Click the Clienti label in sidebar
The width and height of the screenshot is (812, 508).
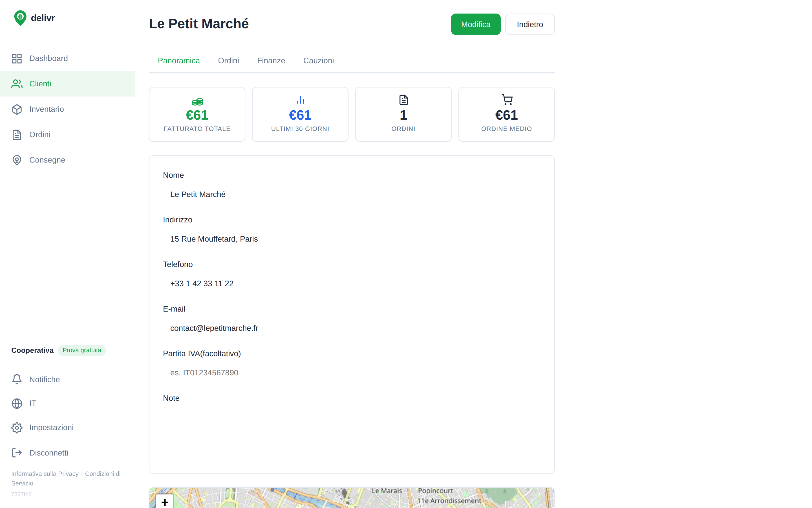point(40,84)
